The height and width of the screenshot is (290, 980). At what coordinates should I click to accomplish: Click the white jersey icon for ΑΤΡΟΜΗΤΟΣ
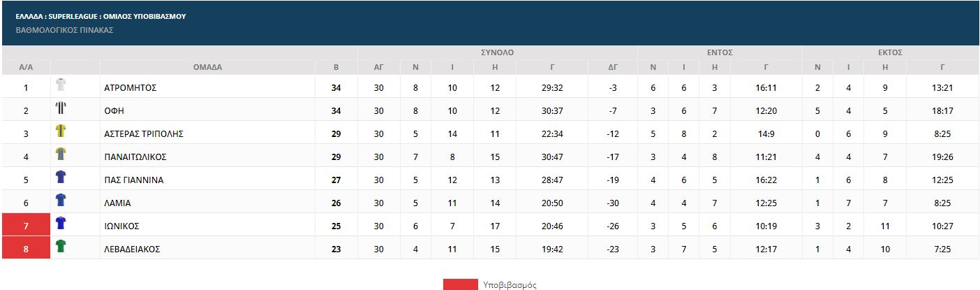pyautogui.click(x=61, y=85)
